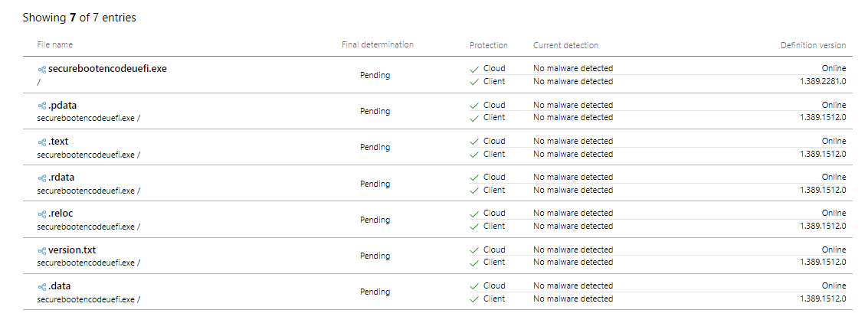Click the node icon beside .text

[41, 142]
